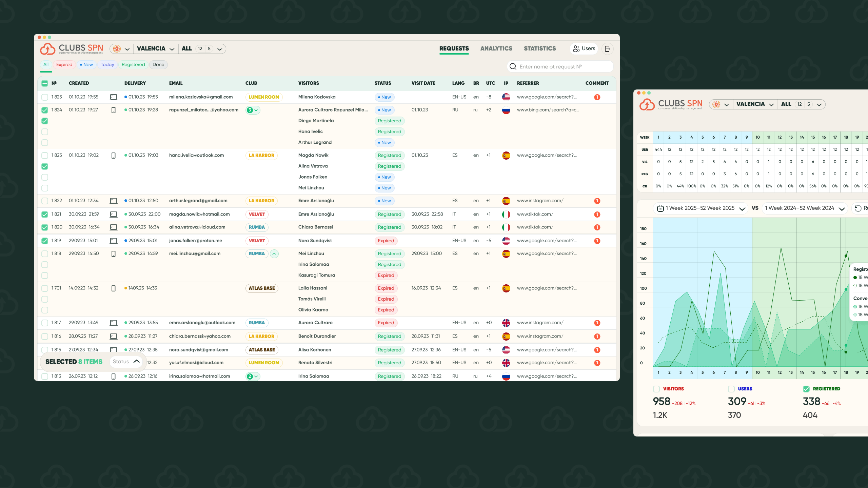Toggle the select-all checkbox in table header

pyautogui.click(x=44, y=83)
